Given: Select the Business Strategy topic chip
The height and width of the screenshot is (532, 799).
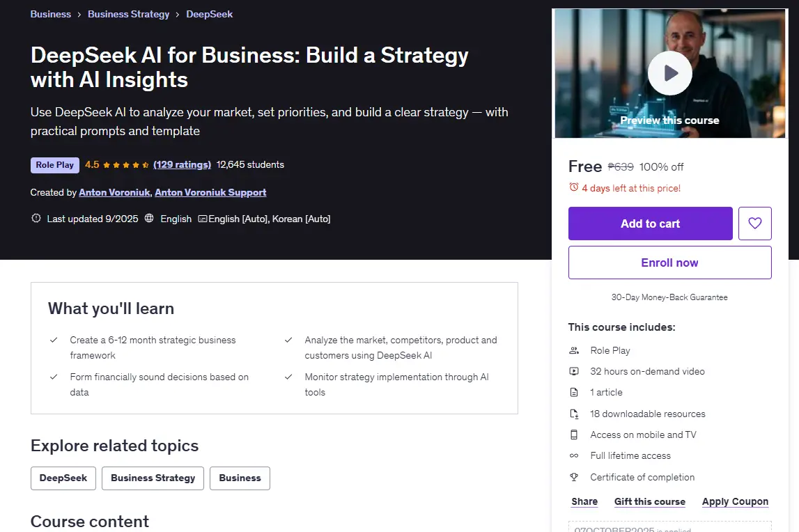Looking at the screenshot, I should click(x=153, y=478).
